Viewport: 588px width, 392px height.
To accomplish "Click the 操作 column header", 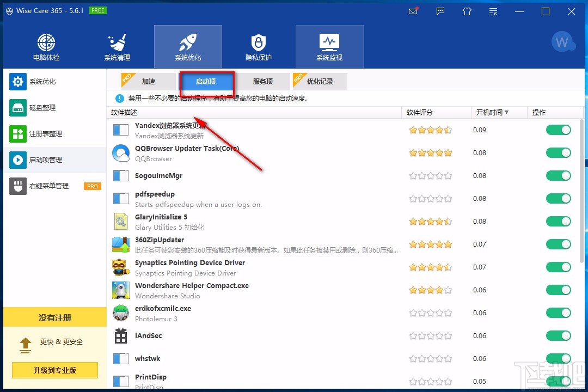I will point(556,113).
